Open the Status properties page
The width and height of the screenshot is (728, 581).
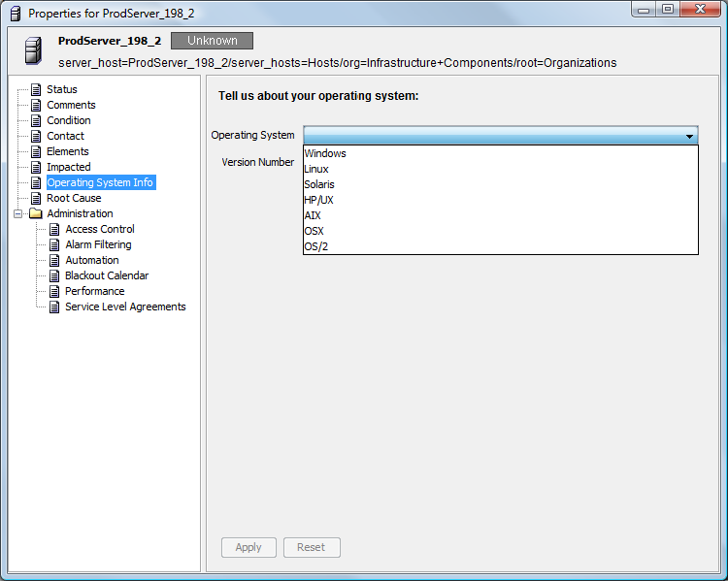(x=62, y=89)
